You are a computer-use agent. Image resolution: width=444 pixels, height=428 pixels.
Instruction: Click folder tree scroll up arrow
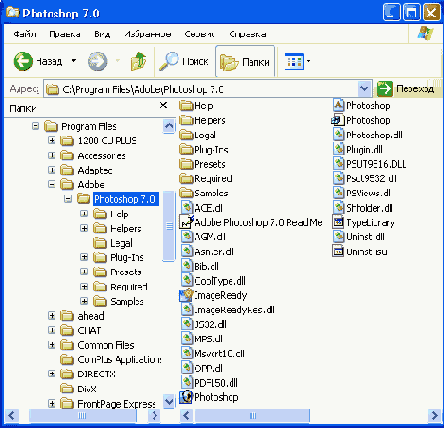[x=169, y=126]
